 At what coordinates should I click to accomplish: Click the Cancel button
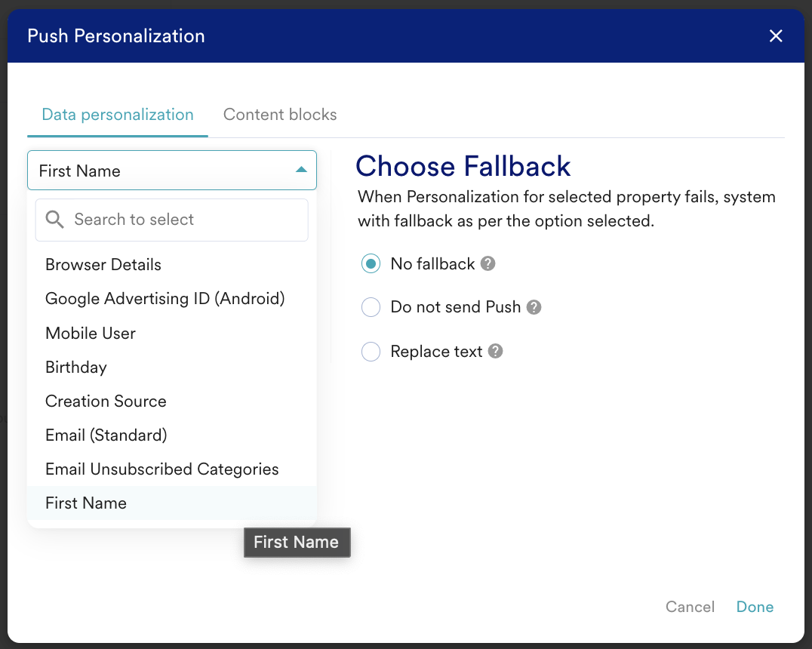(x=690, y=607)
